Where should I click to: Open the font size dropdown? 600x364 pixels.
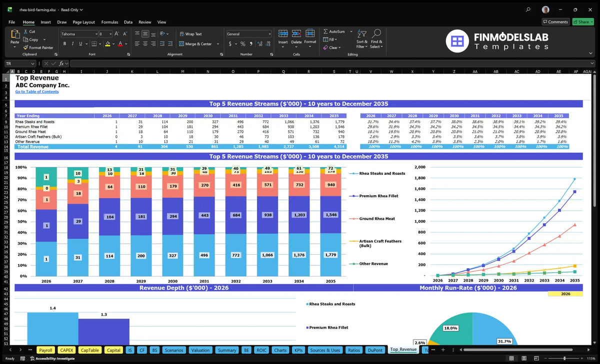tap(109, 34)
